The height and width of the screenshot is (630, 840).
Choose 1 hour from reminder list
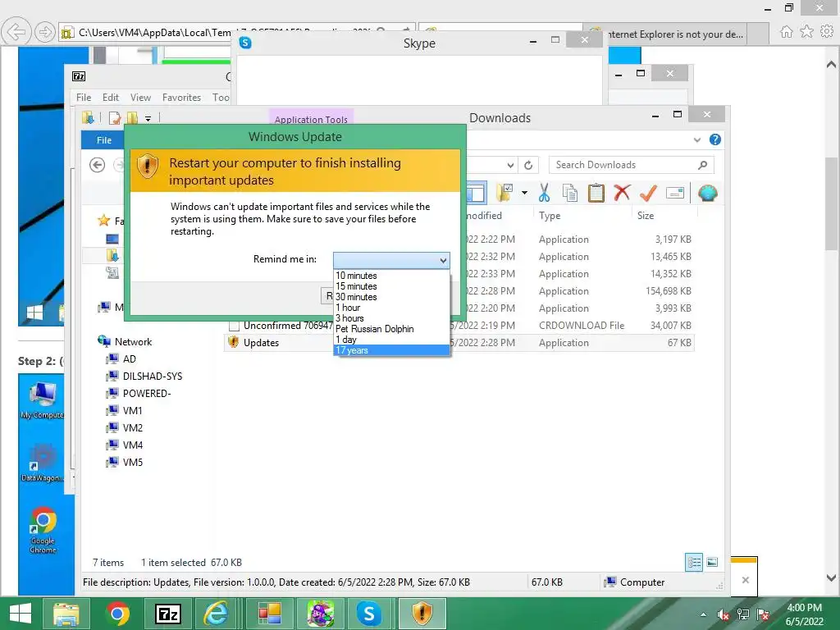[391, 308]
